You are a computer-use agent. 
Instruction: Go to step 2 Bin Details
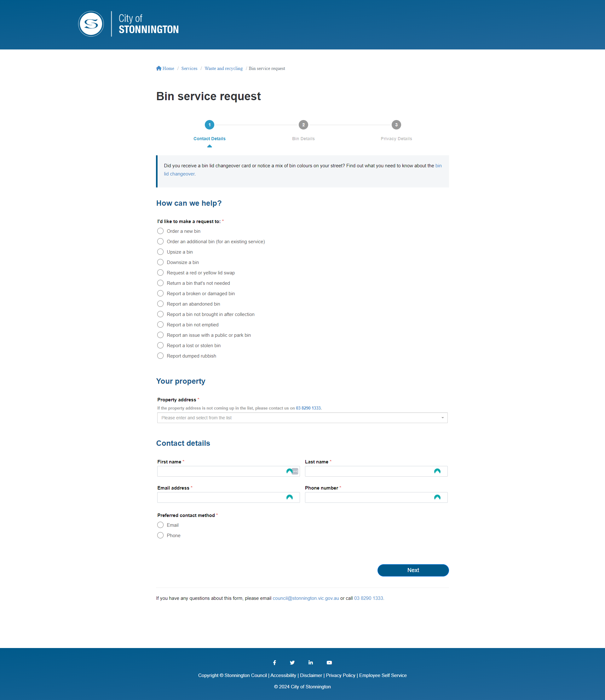pos(303,125)
